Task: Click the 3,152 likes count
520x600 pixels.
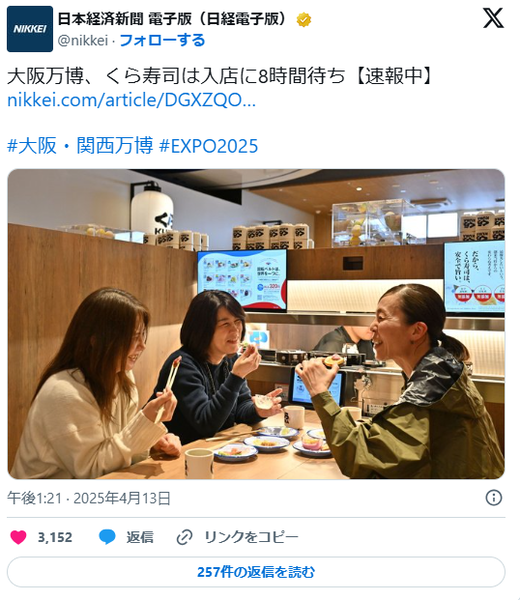Action: 55,537
